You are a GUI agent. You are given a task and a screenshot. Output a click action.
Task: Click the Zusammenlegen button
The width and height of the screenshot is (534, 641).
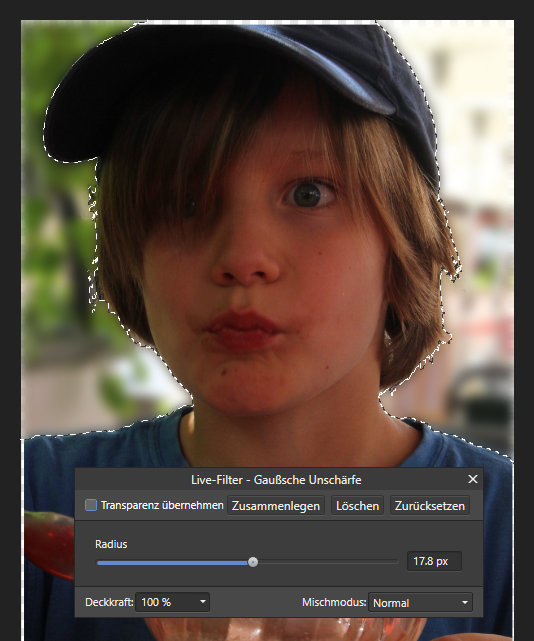click(x=276, y=506)
